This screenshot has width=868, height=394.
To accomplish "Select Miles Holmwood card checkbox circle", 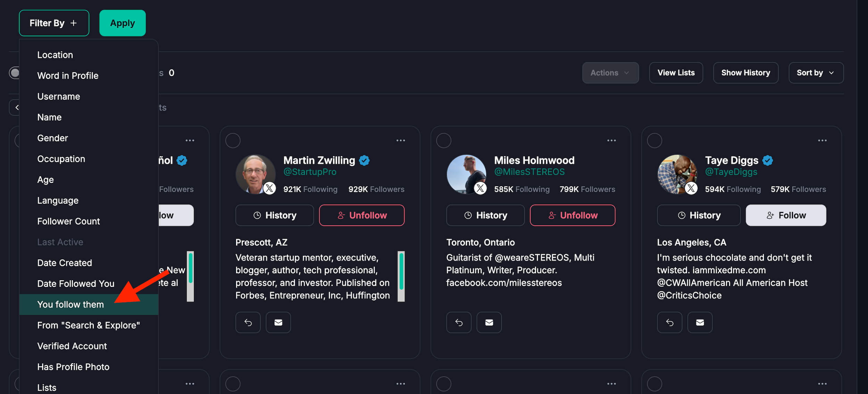I will [x=444, y=140].
